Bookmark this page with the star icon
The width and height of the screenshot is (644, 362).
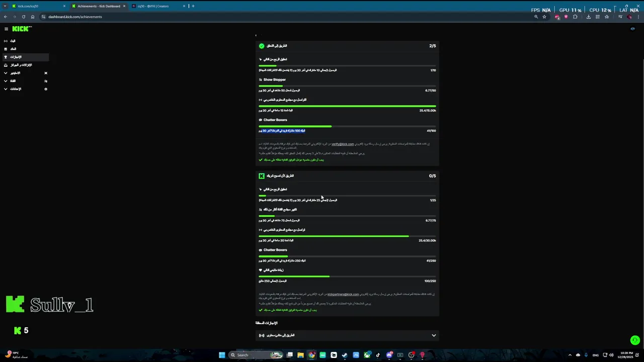coord(544,17)
